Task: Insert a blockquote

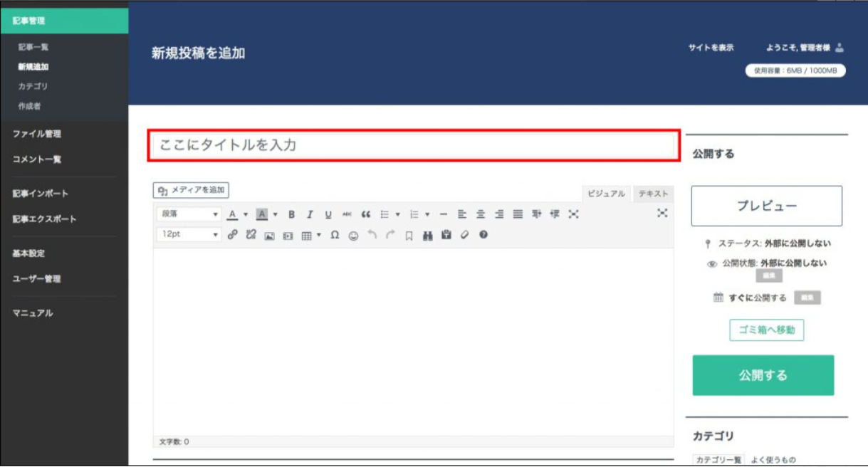Action: [x=366, y=214]
